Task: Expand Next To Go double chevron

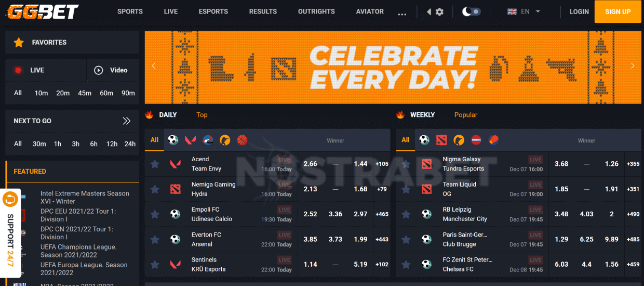Action: coord(127,121)
